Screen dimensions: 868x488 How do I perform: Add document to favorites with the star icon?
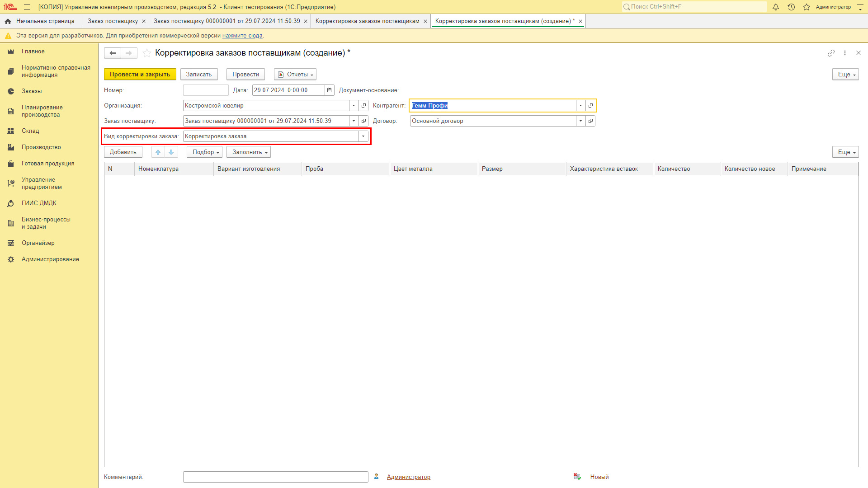tap(147, 53)
